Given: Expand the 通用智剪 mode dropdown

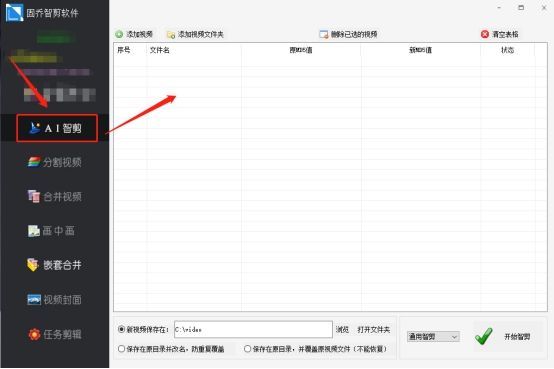Looking at the screenshot, I should [x=433, y=336].
